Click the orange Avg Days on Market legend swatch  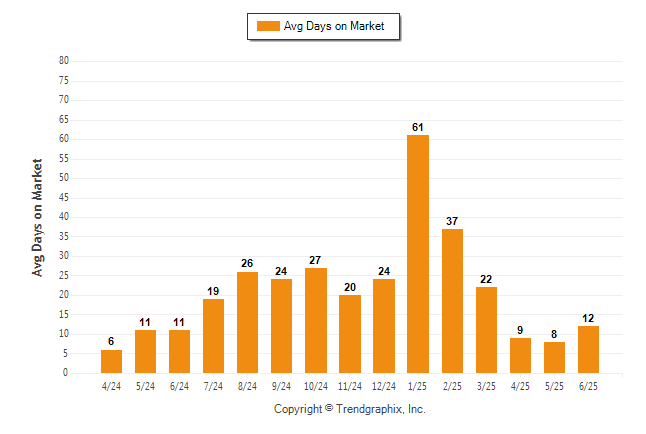click(268, 26)
